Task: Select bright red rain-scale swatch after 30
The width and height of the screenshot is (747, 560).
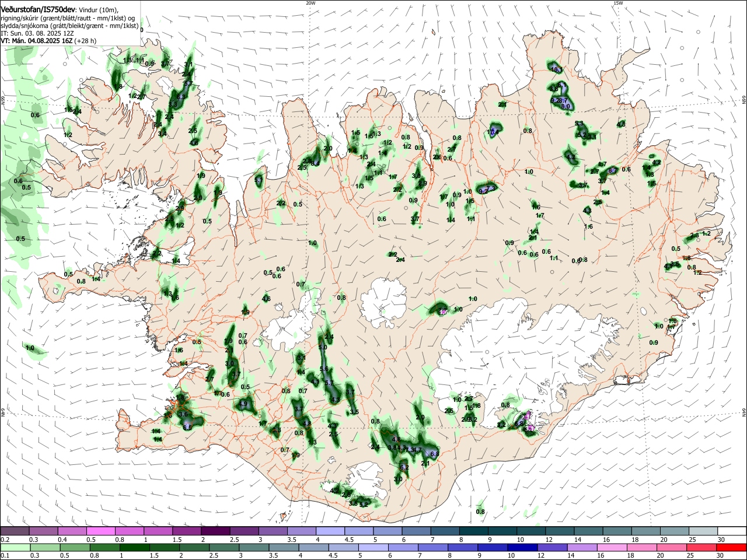Action: point(731,547)
